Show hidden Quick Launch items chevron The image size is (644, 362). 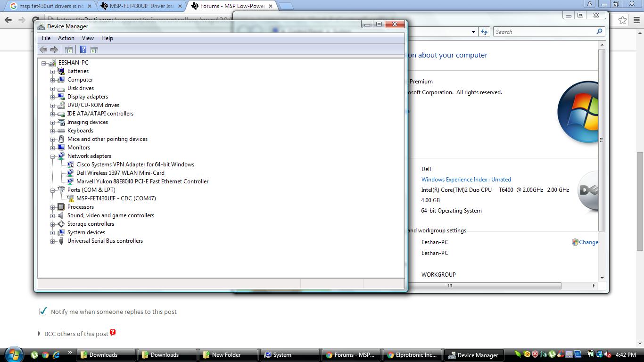click(70, 353)
